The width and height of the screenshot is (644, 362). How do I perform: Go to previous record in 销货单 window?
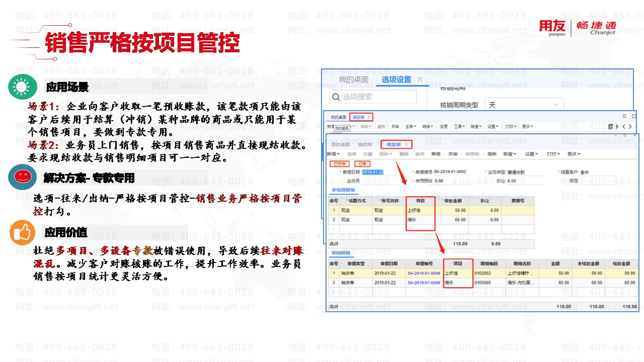(624, 127)
